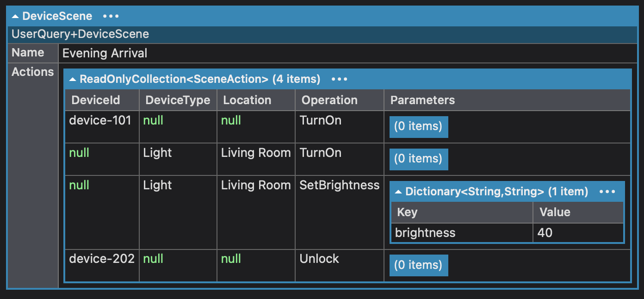644x299 pixels.
Task: Select the Value column header in Dictionary
Action: (x=578, y=212)
